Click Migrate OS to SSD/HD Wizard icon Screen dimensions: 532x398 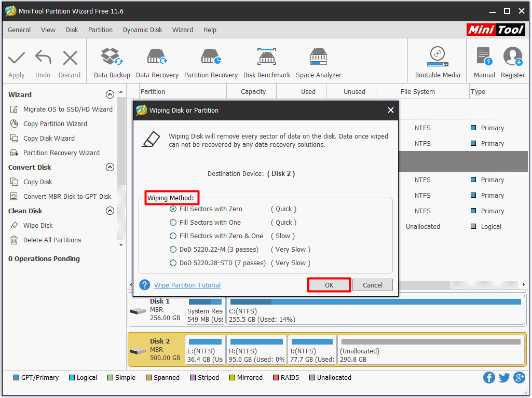pyautogui.click(x=14, y=109)
